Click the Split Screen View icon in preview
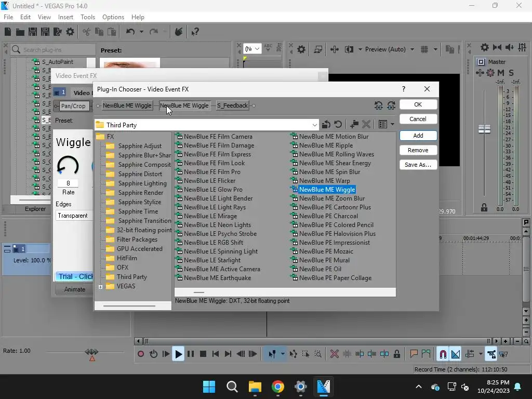This screenshot has height=399, width=532. [x=349, y=49]
